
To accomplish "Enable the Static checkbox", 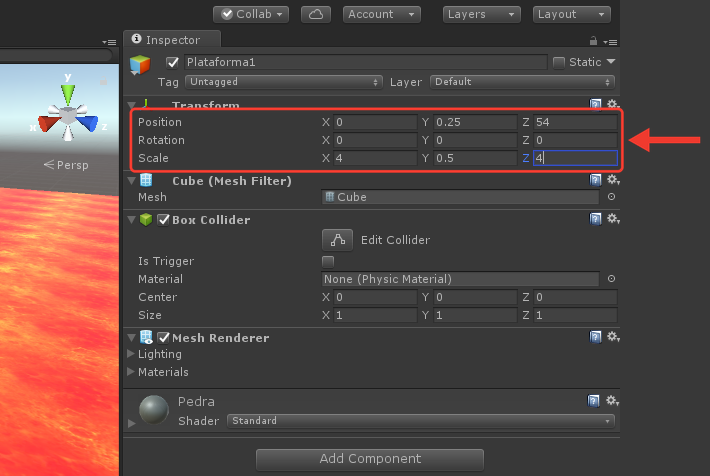I will 559,63.
